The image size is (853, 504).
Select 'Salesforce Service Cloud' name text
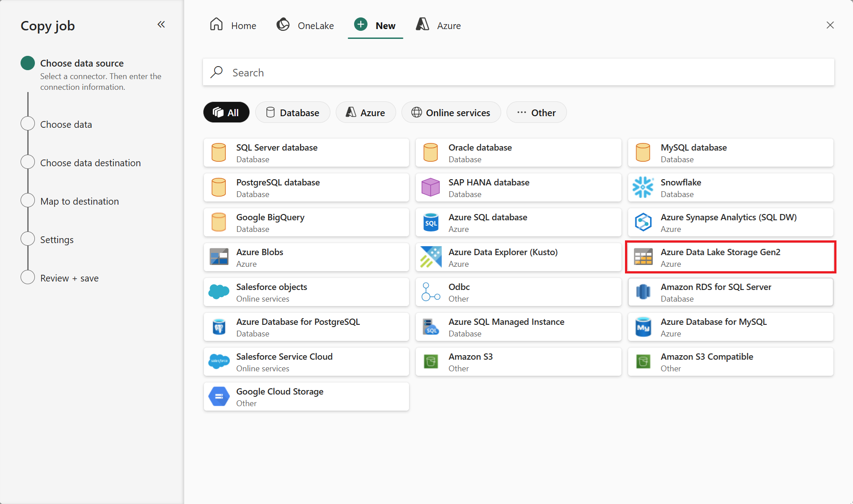(284, 357)
